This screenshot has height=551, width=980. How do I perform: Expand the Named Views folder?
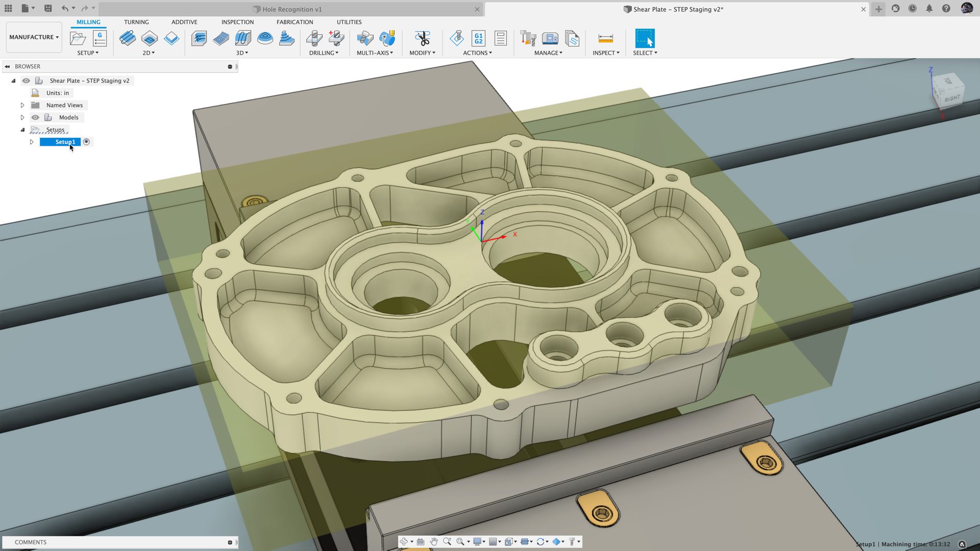pyautogui.click(x=22, y=105)
